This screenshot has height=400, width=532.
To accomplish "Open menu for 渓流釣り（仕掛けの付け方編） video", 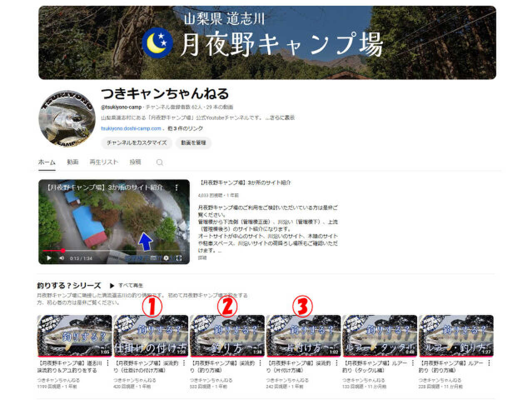I will click(x=184, y=363).
